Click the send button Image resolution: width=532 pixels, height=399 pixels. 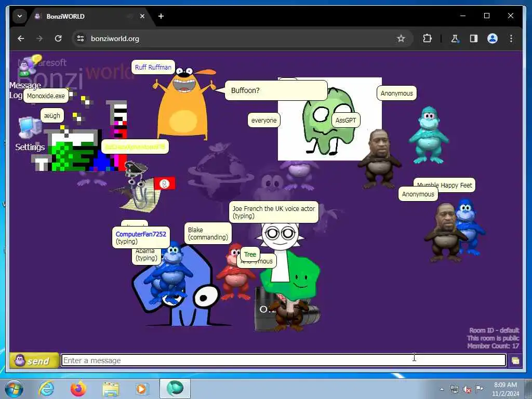click(x=34, y=361)
